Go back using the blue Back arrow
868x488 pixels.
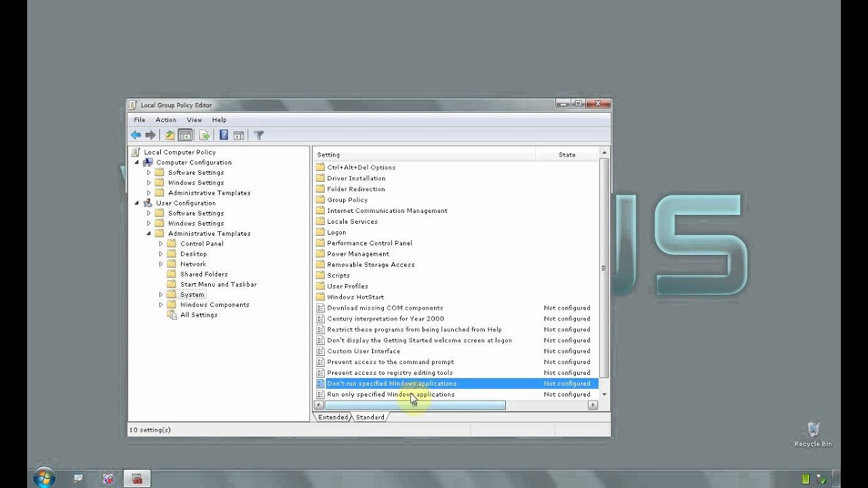(136, 136)
